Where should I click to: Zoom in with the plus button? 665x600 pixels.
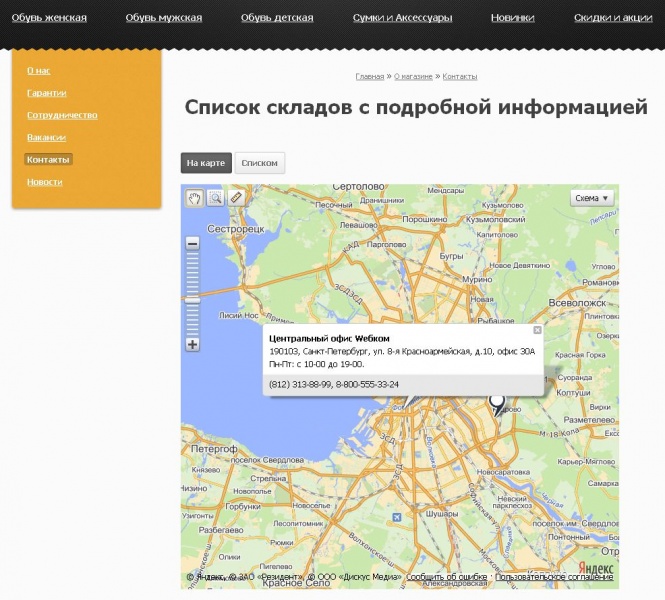tap(193, 345)
